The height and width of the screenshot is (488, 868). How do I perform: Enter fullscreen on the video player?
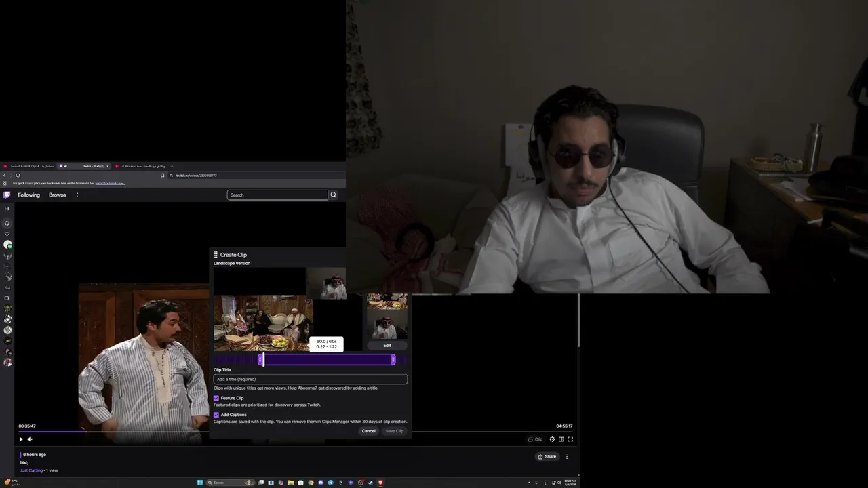(570, 439)
